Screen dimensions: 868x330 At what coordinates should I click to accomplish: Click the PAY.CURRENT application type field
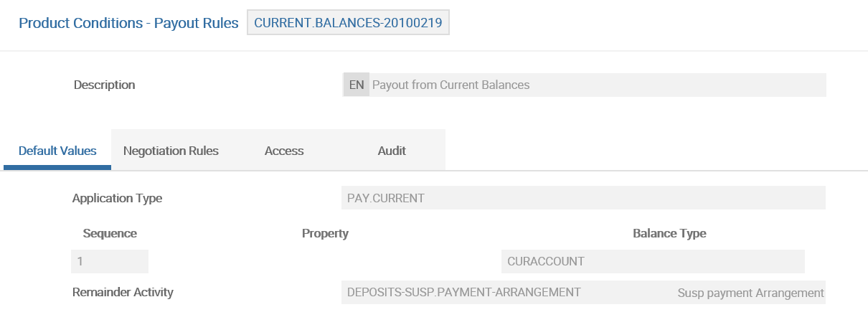(582, 198)
